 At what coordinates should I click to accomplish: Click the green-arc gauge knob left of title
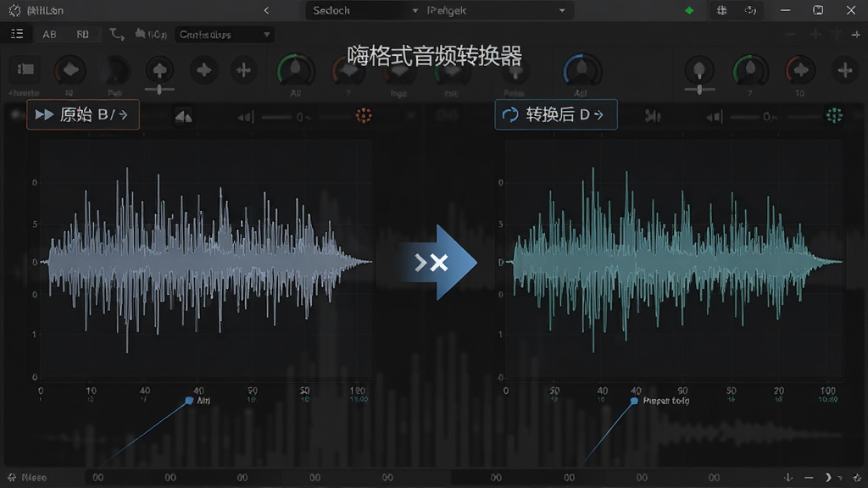[296, 71]
